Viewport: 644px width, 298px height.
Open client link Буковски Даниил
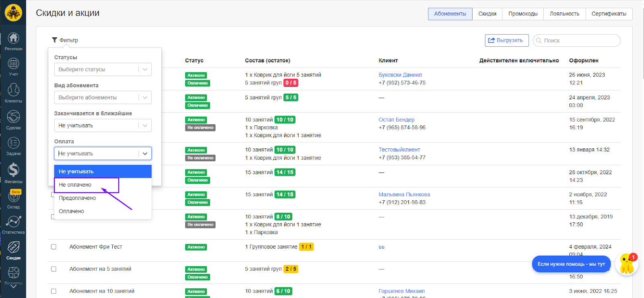point(400,75)
